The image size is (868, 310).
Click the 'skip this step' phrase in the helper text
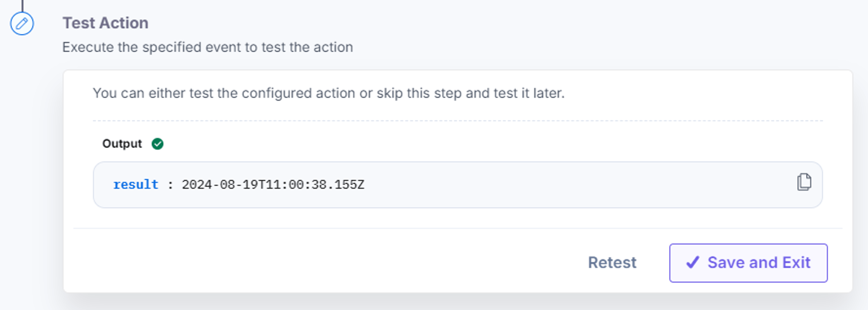coord(419,93)
